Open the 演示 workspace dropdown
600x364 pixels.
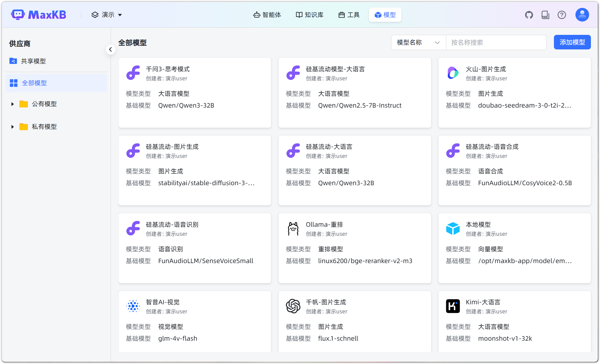(107, 15)
